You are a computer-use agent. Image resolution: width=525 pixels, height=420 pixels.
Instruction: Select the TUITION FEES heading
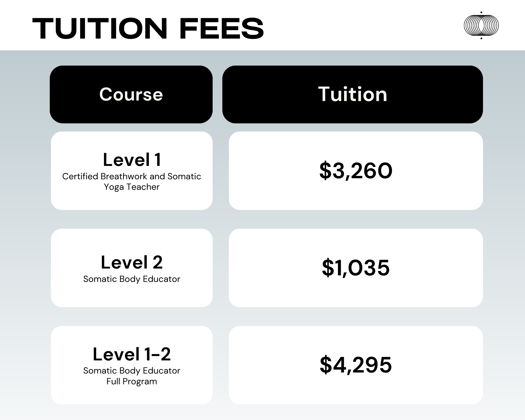148,29
